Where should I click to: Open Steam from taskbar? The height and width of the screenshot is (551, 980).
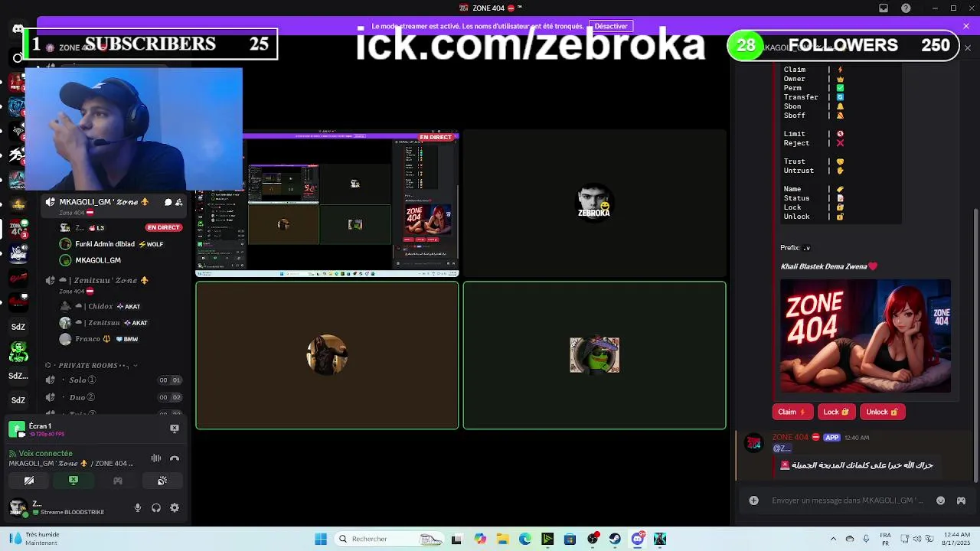point(615,539)
